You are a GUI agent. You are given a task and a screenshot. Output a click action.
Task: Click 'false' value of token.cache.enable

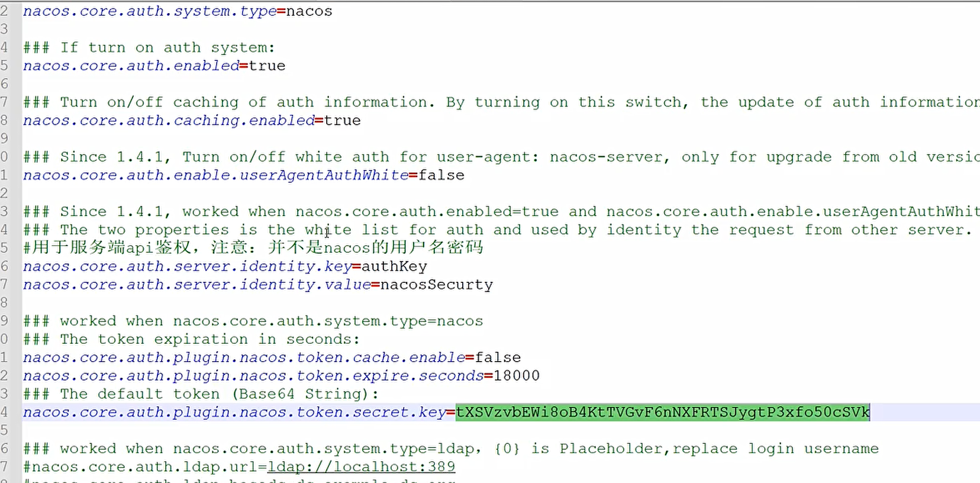(x=498, y=358)
